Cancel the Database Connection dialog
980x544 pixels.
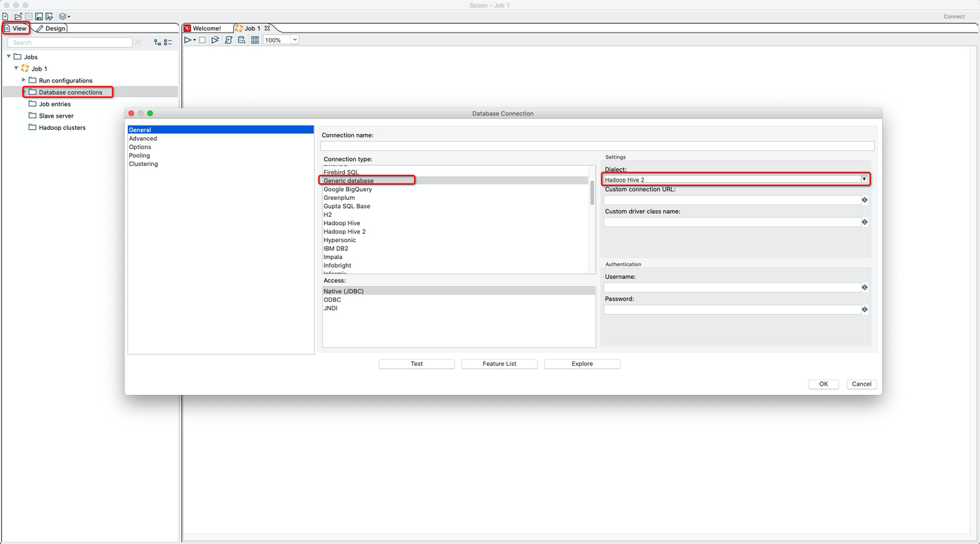pyautogui.click(x=862, y=384)
